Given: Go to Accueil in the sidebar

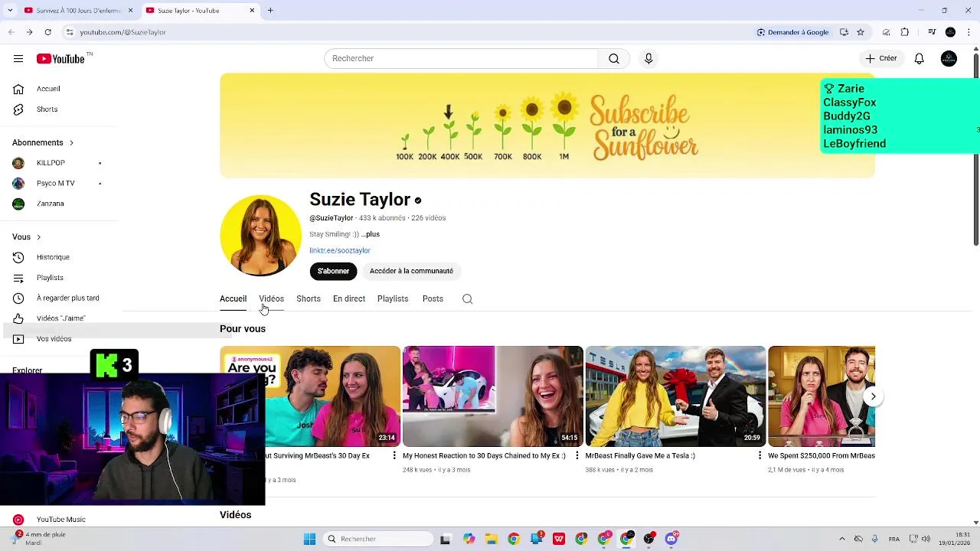Looking at the screenshot, I should (x=49, y=89).
